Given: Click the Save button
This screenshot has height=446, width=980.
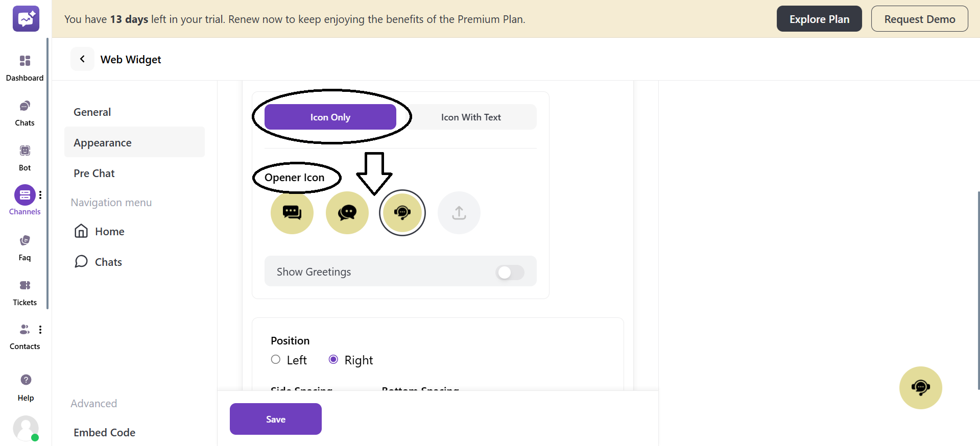Looking at the screenshot, I should [x=276, y=419].
